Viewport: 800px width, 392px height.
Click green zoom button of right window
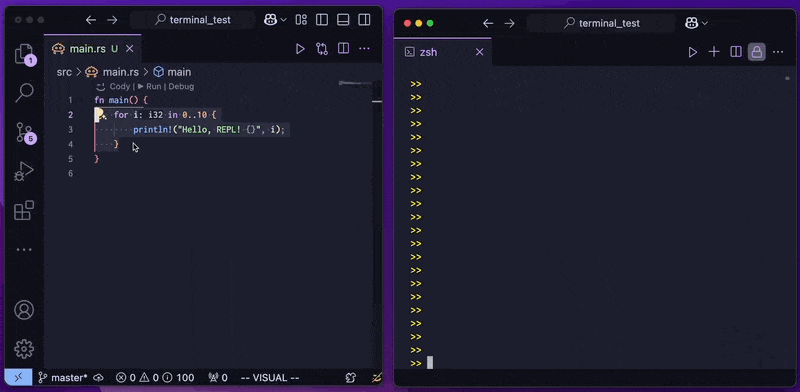[430, 23]
